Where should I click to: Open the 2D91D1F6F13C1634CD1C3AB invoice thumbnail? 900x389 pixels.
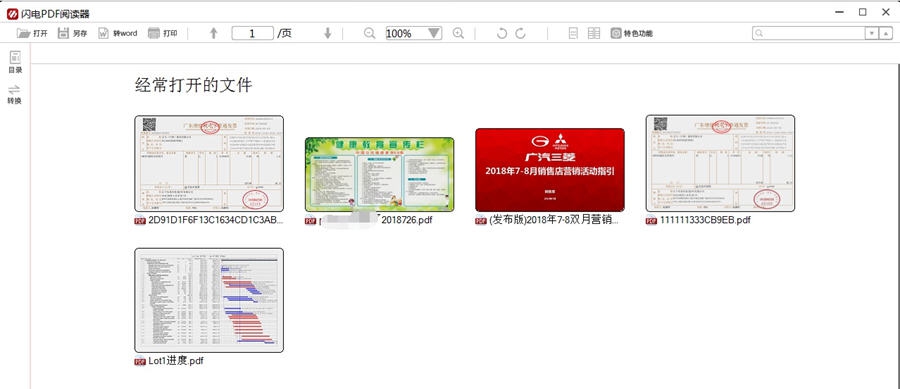(x=209, y=164)
